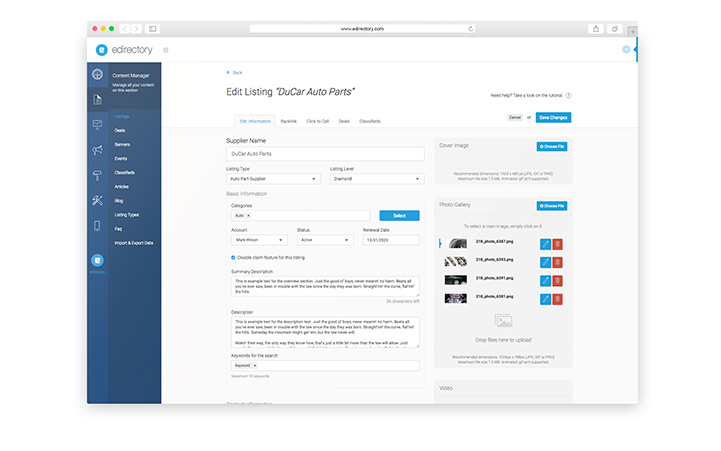This screenshot has width=721, height=451.
Task: Click the tutorial help question mark icon
Action: click(x=568, y=96)
